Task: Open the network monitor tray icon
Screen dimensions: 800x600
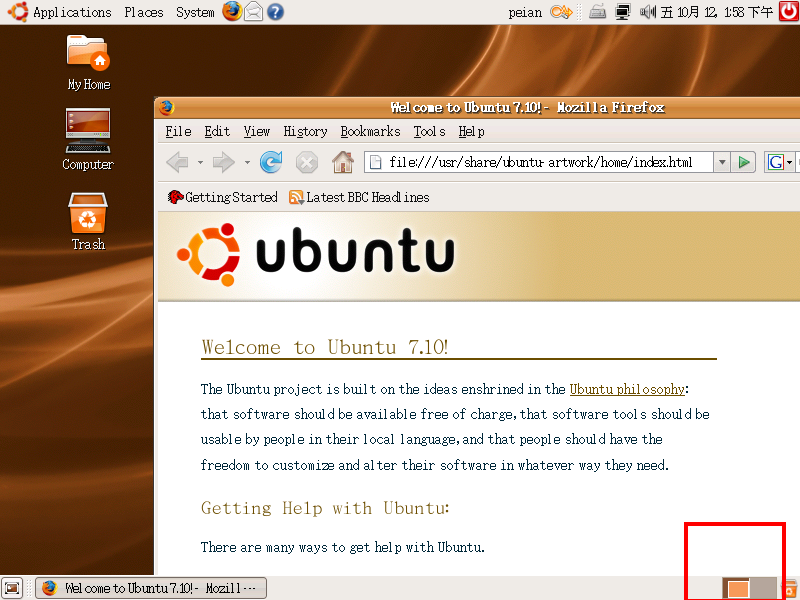Action: (622, 12)
